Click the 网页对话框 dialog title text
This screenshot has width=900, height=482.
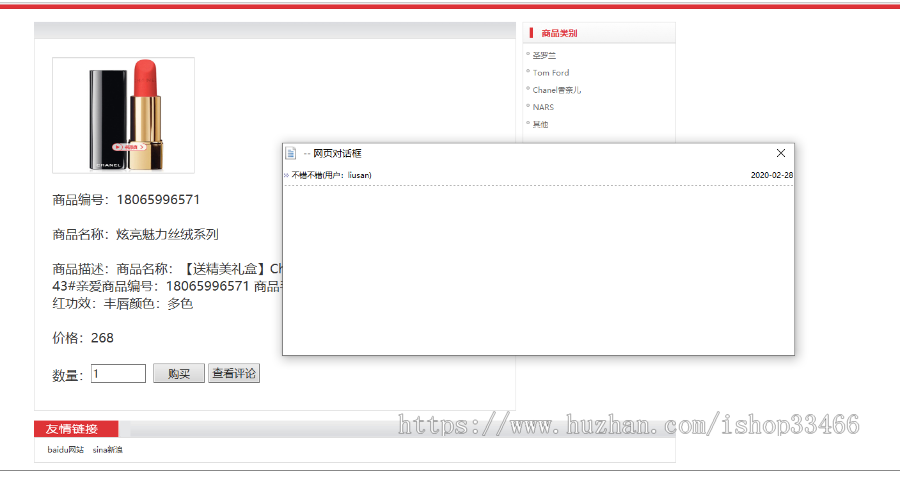337,153
